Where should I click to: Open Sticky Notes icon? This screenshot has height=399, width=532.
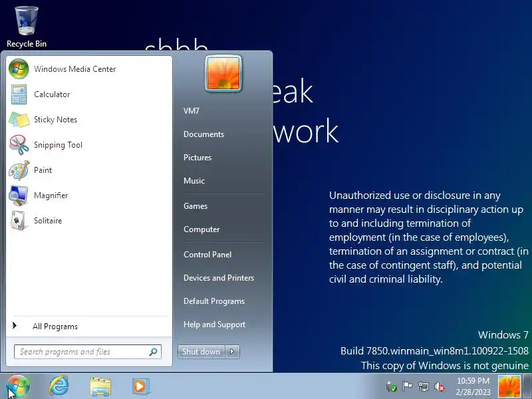(x=19, y=120)
